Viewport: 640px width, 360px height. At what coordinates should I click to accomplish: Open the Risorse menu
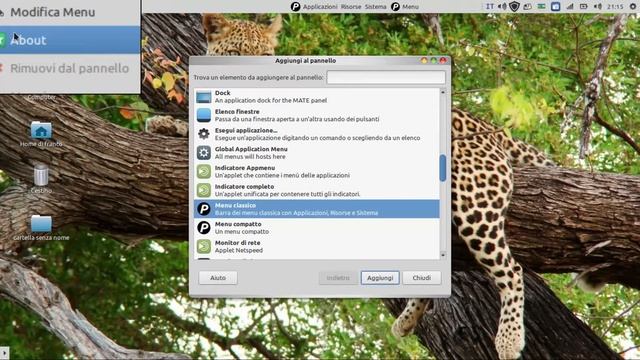tap(351, 7)
